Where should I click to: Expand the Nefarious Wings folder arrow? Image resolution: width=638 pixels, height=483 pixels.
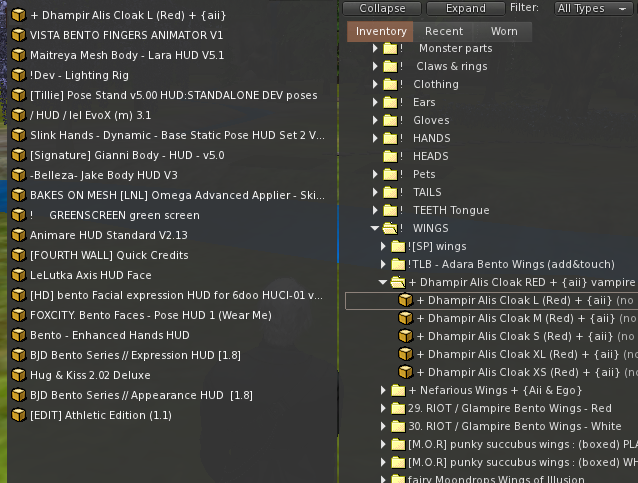tap(383, 390)
